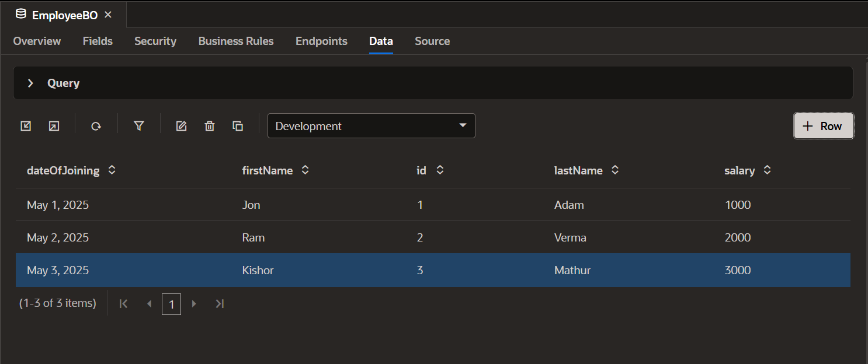The height and width of the screenshot is (364, 868).
Task: Open the Source tab
Action: click(x=432, y=41)
